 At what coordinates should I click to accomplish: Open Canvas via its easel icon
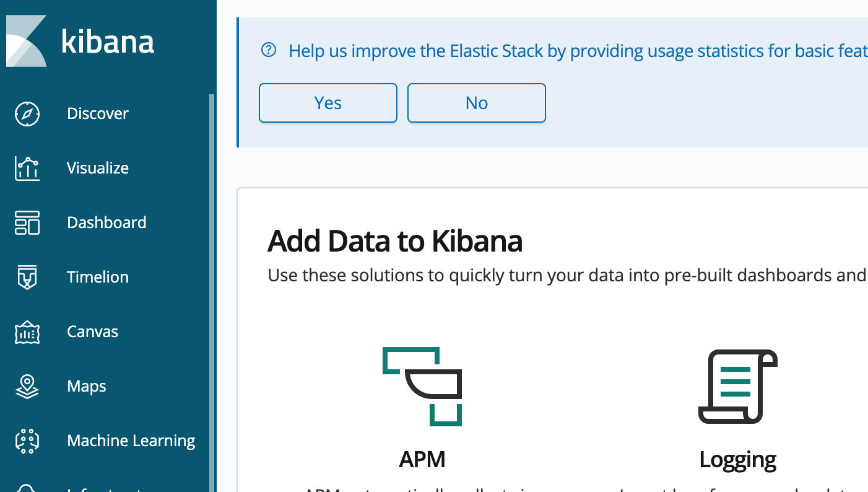click(27, 332)
